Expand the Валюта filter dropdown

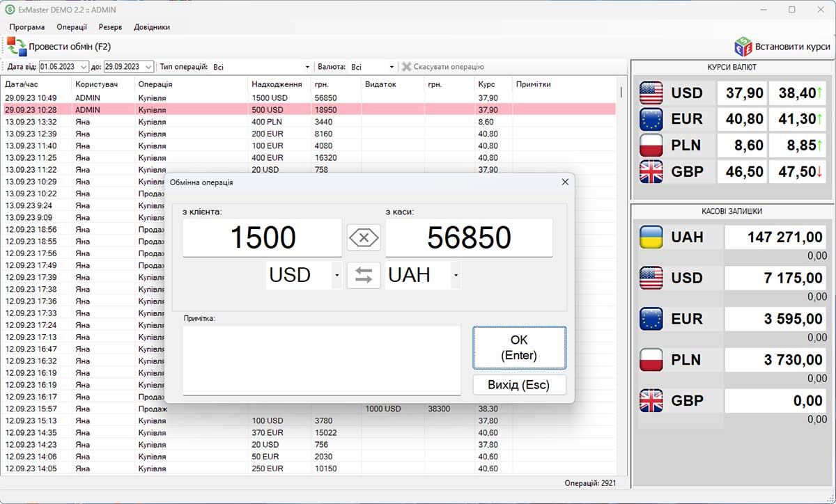tap(392, 67)
